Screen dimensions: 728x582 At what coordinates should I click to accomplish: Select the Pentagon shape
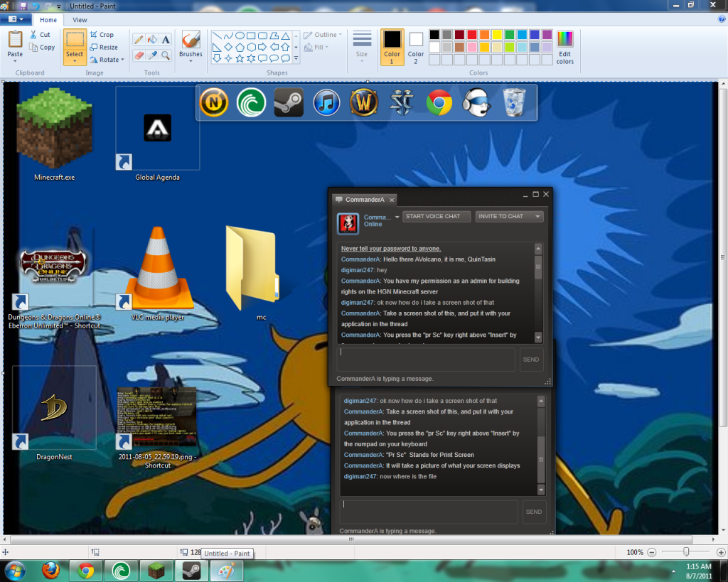(240, 48)
